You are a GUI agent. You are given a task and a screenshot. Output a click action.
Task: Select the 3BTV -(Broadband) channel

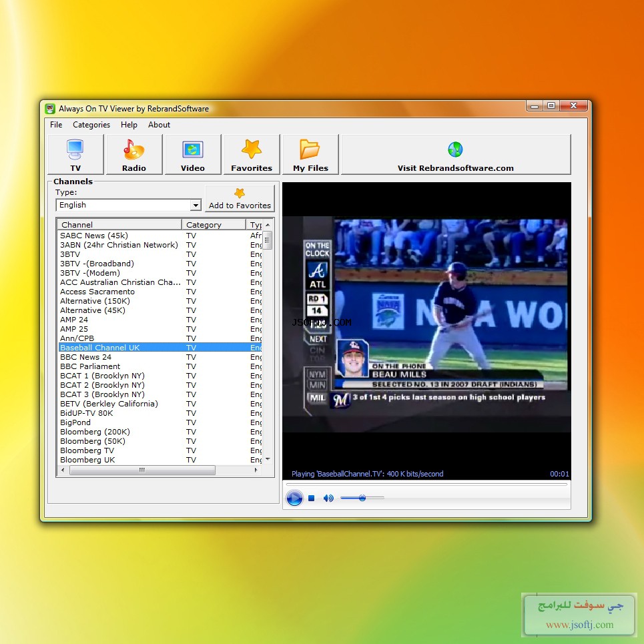[x=159, y=264]
